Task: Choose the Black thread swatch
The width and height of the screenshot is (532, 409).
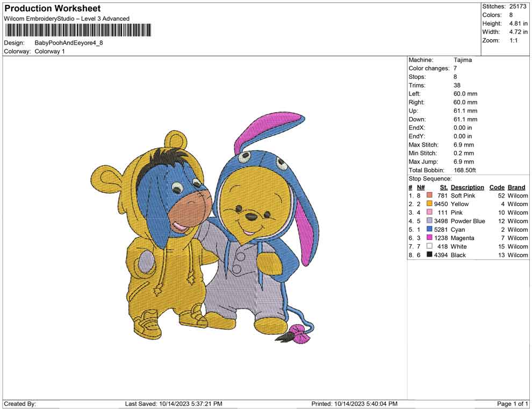Action: tap(429, 255)
